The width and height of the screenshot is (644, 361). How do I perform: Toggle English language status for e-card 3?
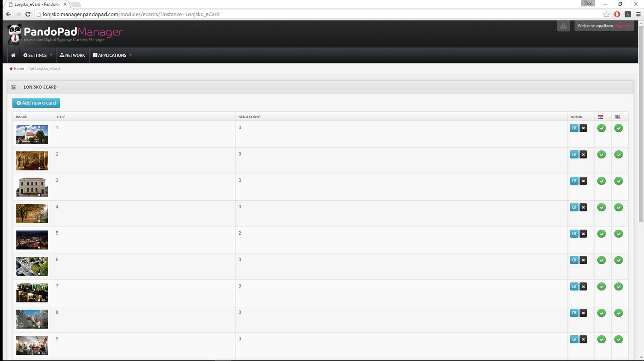(x=619, y=181)
